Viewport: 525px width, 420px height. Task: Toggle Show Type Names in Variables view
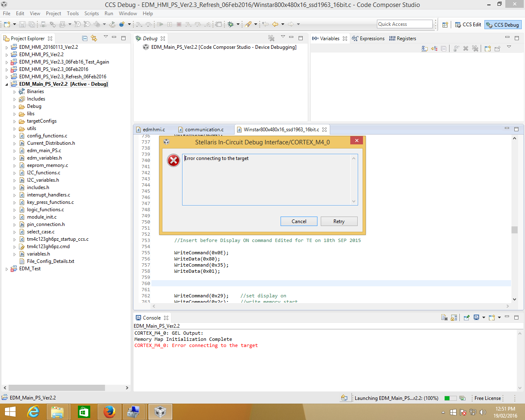[425, 48]
